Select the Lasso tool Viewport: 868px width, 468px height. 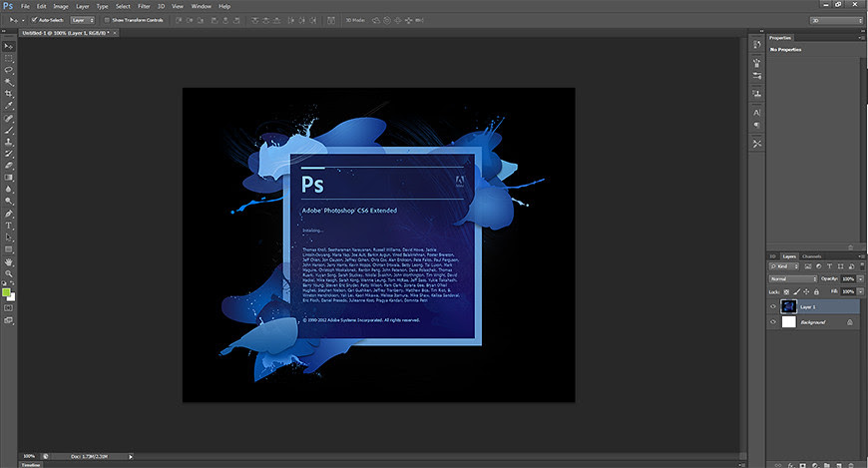[8, 70]
